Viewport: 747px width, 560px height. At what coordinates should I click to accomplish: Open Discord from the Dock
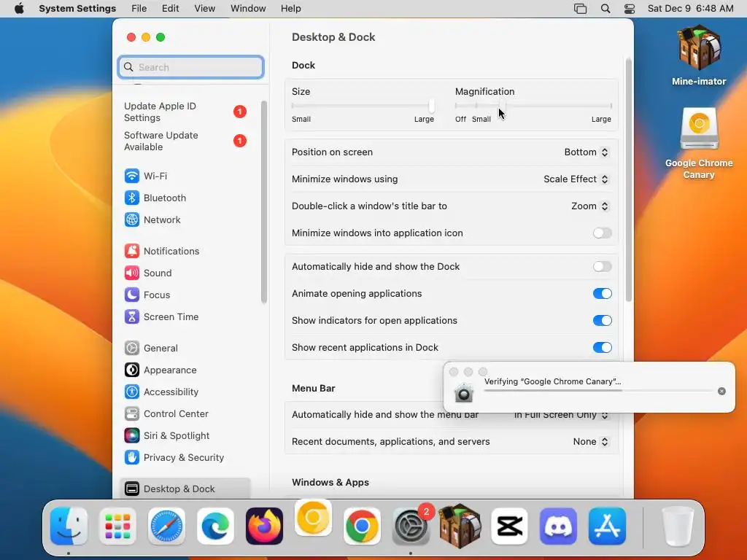pyautogui.click(x=558, y=526)
